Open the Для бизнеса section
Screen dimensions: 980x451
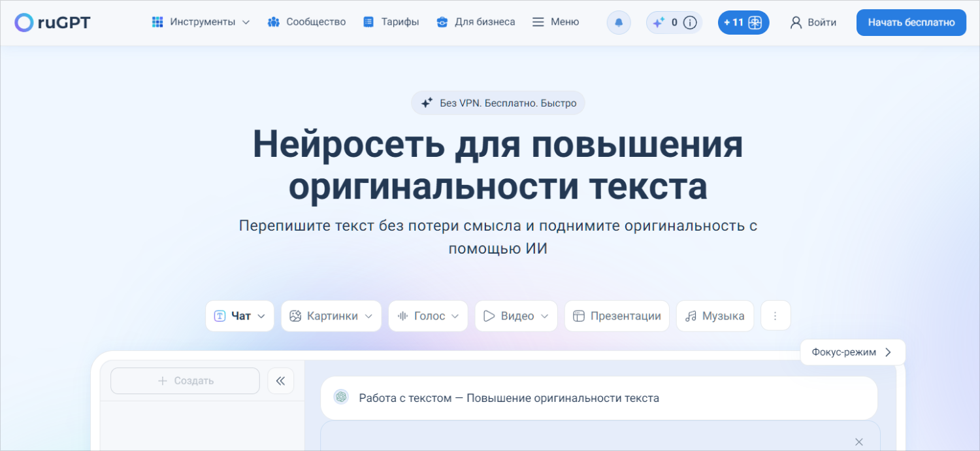[476, 22]
